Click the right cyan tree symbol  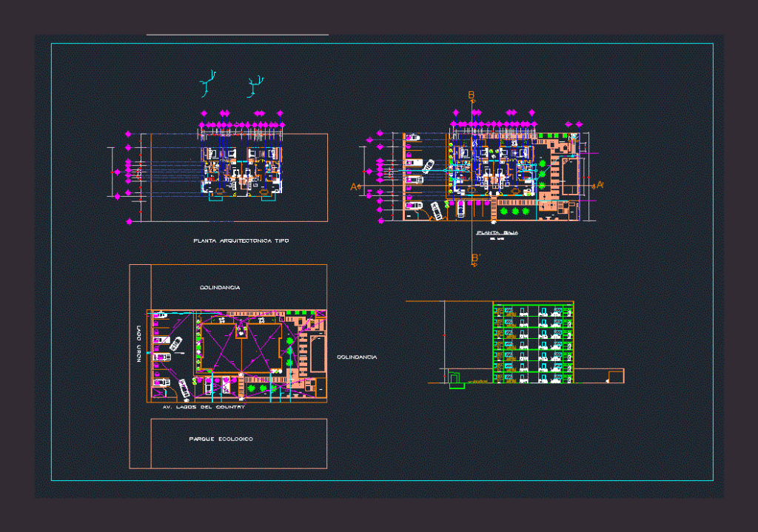(x=255, y=87)
